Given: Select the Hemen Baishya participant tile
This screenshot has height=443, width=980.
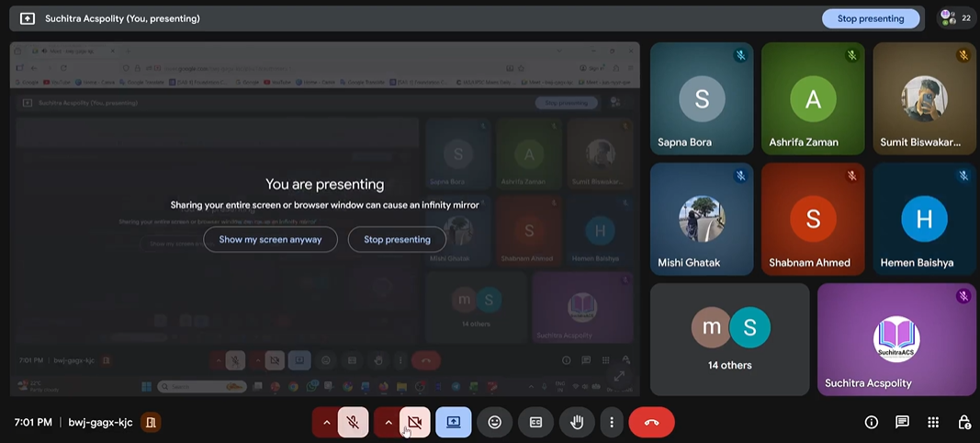Looking at the screenshot, I should point(924,219).
